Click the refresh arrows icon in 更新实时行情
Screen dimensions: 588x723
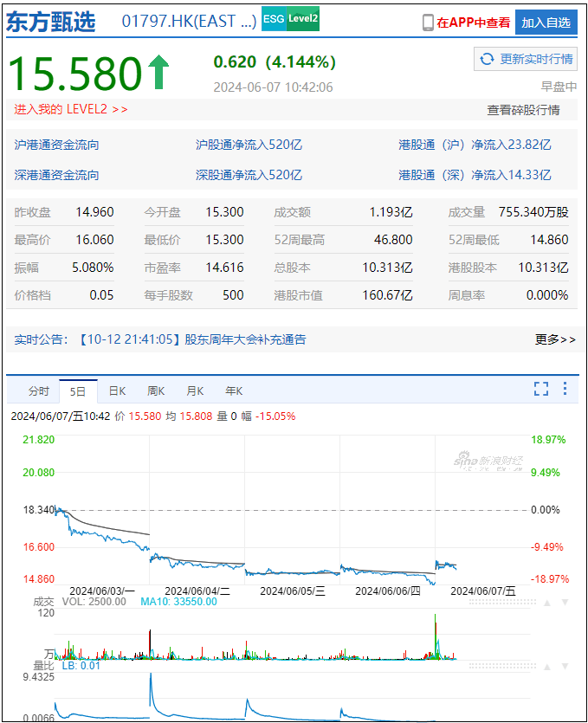point(487,59)
